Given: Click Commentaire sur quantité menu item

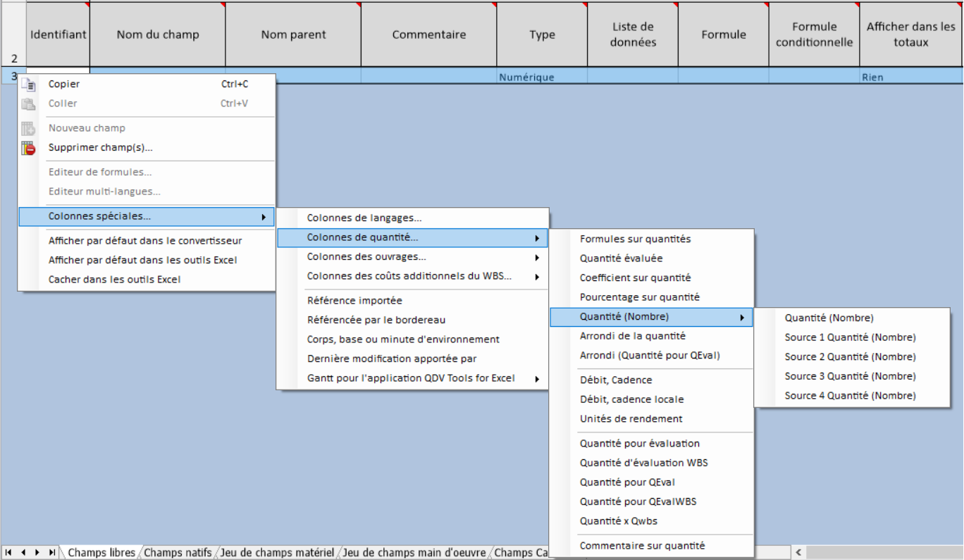Looking at the screenshot, I should pyautogui.click(x=642, y=546).
